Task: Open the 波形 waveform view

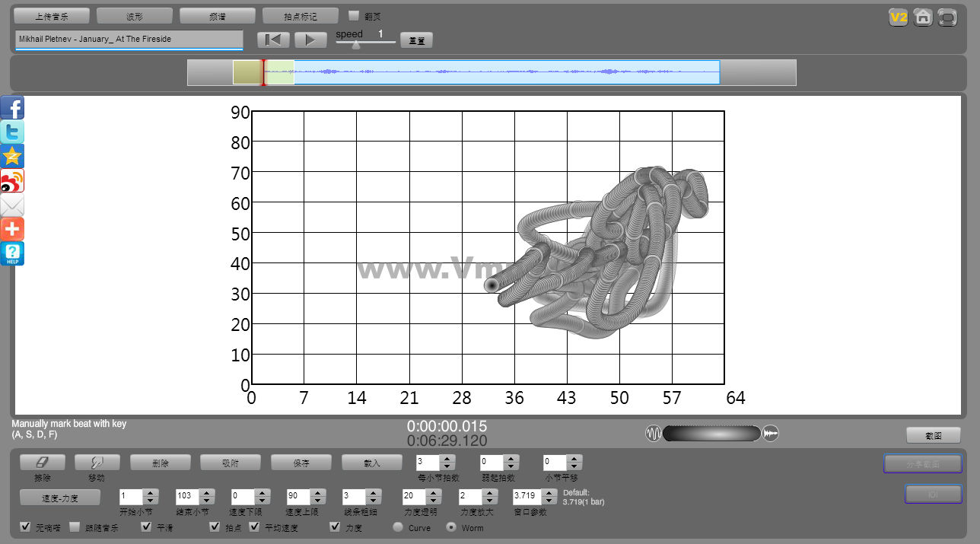Action: coord(135,16)
